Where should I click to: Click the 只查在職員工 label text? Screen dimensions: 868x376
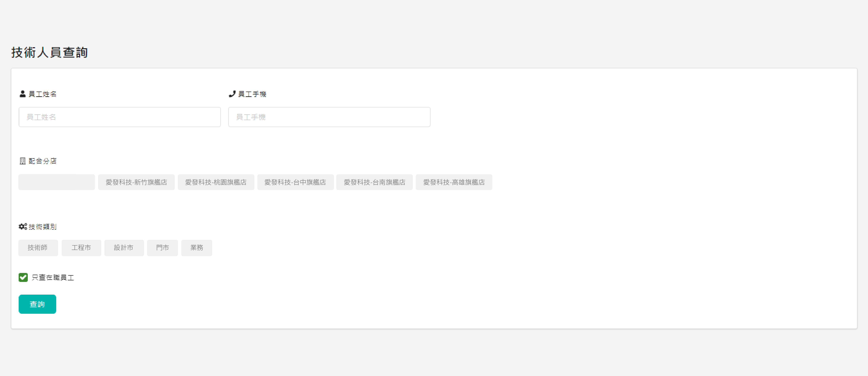click(53, 277)
